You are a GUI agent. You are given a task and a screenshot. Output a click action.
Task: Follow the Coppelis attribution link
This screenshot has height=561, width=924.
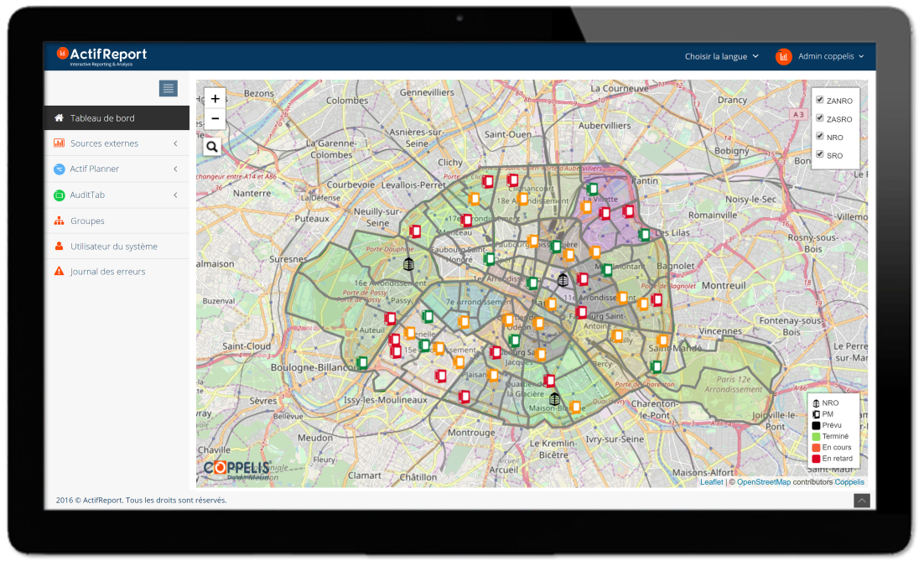coord(849,482)
